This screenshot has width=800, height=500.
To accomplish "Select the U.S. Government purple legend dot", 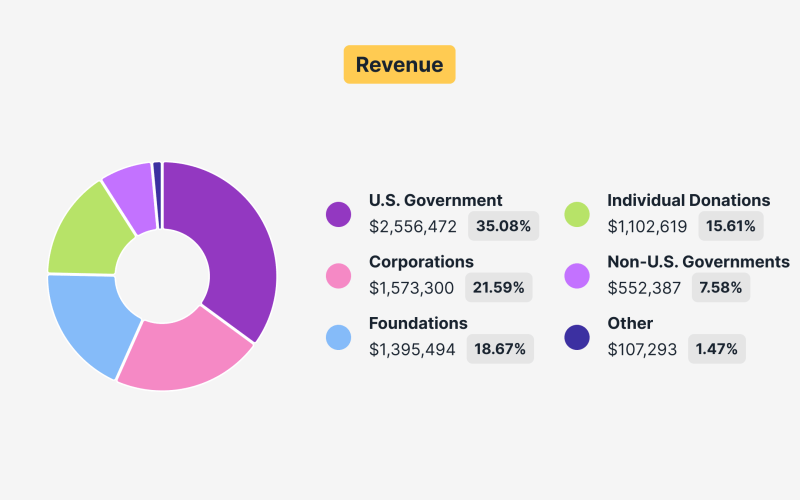I will coord(339,214).
